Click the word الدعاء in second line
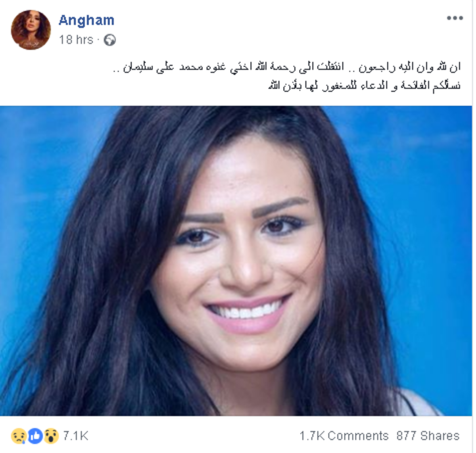 (x=374, y=85)
